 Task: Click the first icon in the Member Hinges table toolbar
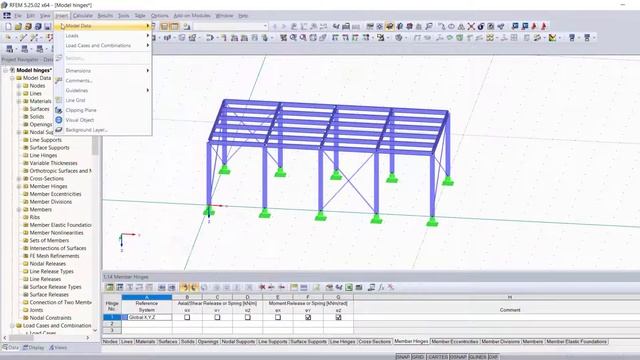[109, 287]
